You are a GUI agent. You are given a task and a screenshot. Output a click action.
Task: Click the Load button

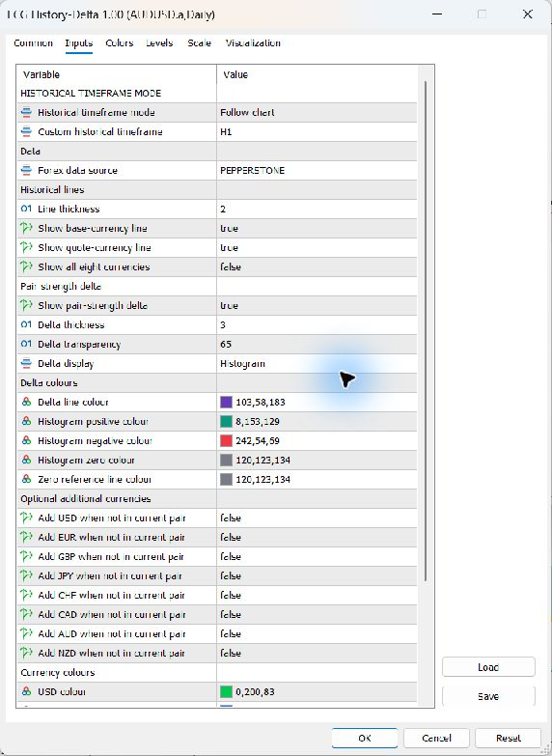coord(488,667)
